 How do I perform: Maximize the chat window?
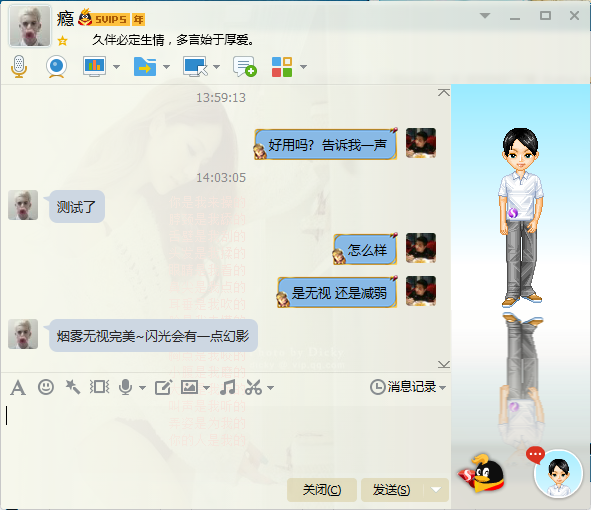point(545,16)
